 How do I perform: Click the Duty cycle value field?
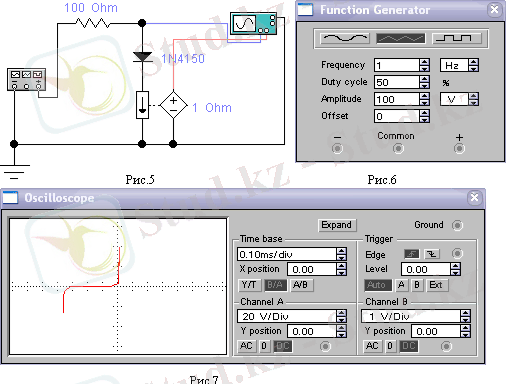point(397,82)
